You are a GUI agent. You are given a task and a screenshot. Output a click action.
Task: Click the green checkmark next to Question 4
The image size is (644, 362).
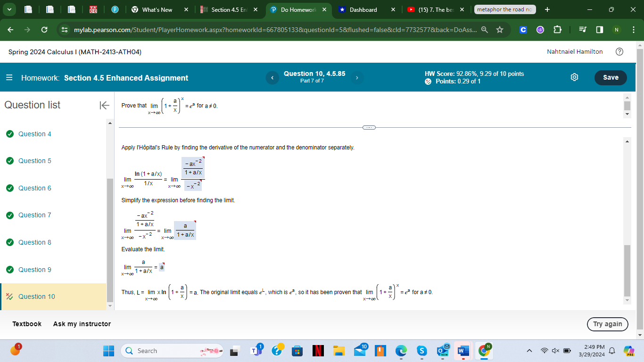click(10, 134)
